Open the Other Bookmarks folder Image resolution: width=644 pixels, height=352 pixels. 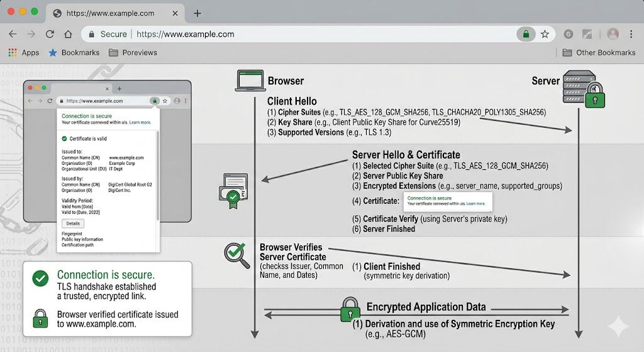[599, 53]
